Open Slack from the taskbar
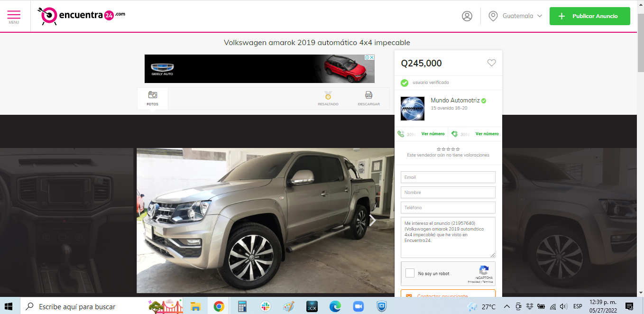 265,306
